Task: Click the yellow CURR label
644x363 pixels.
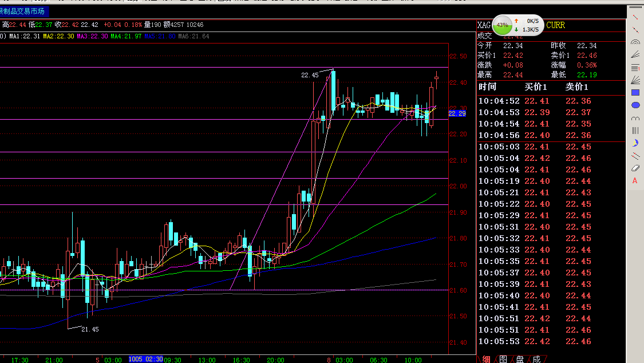Action: point(555,25)
